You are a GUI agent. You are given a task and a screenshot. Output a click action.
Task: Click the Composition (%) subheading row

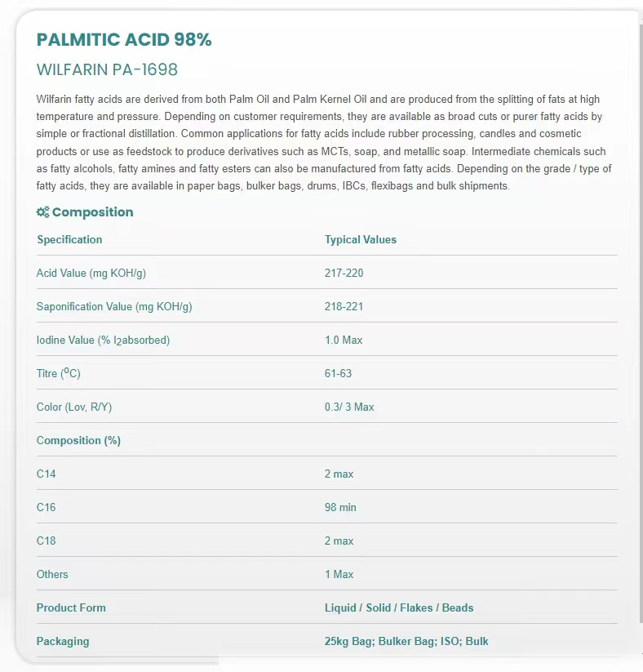pyautogui.click(x=327, y=440)
